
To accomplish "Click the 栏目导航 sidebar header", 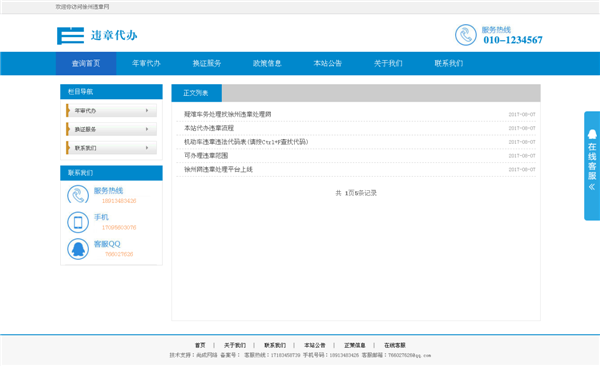I will [111, 92].
